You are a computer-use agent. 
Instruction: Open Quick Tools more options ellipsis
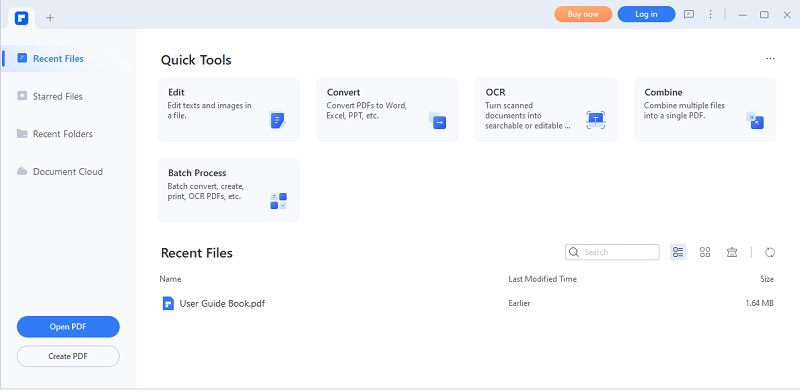[770, 59]
